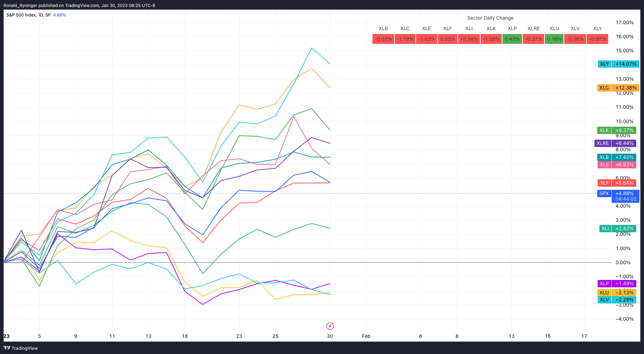Click the yellow XLU −2.13% price label

point(617,293)
